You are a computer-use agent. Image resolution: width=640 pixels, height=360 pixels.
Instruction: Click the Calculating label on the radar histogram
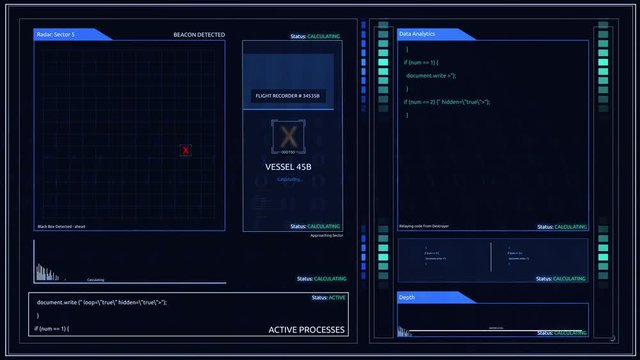96,280
